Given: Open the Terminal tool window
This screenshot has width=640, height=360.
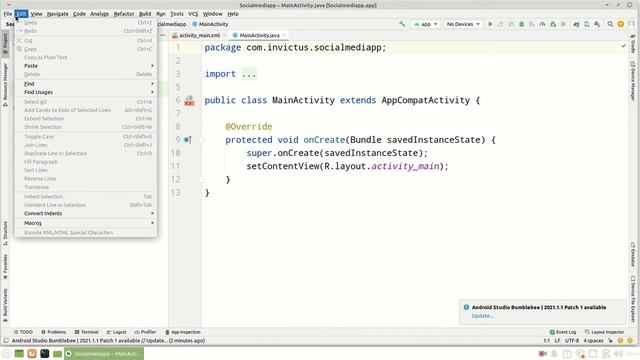Looking at the screenshot, I should point(87,332).
